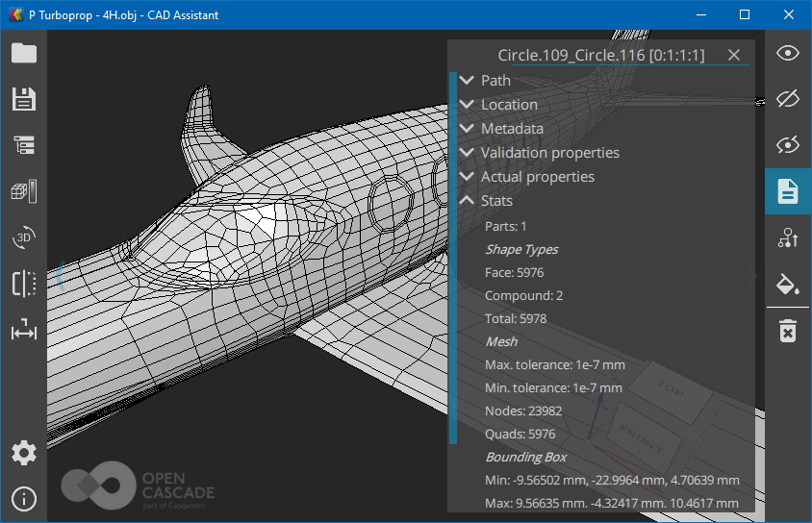The image size is (812, 523).
Task: Hide selected object with crossed eye icon
Action: [x=788, y=99]
